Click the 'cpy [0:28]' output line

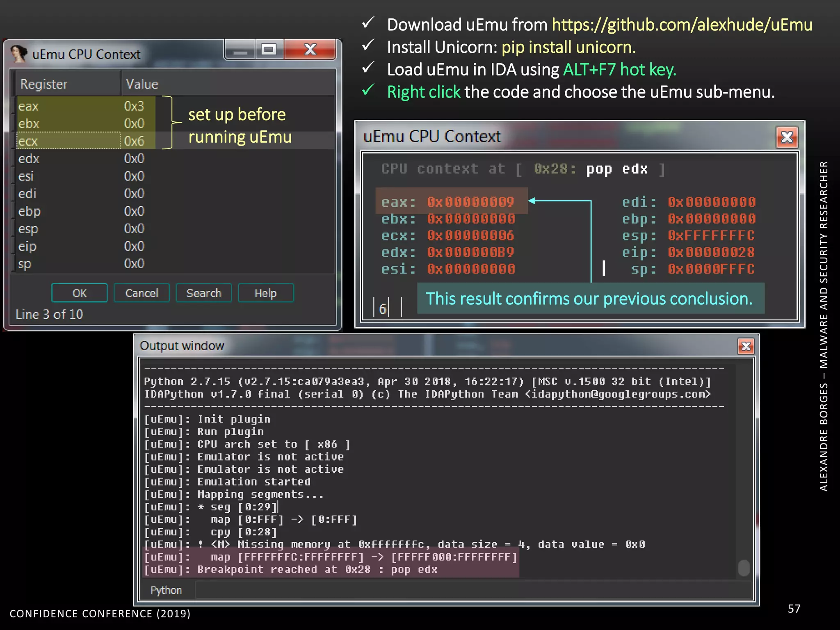pos(210,532)
